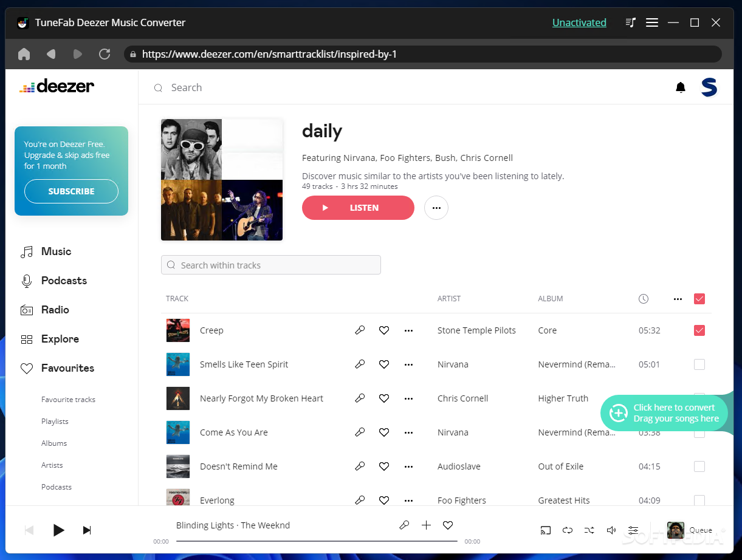The image size is (742, 560).
Task: Open more options for Creep
Action: point(408,330)
